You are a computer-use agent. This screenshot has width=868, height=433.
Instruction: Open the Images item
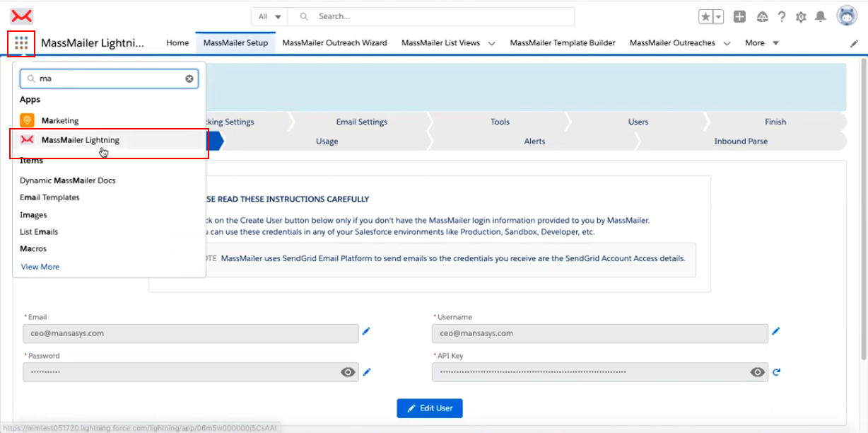click(33, 214)
